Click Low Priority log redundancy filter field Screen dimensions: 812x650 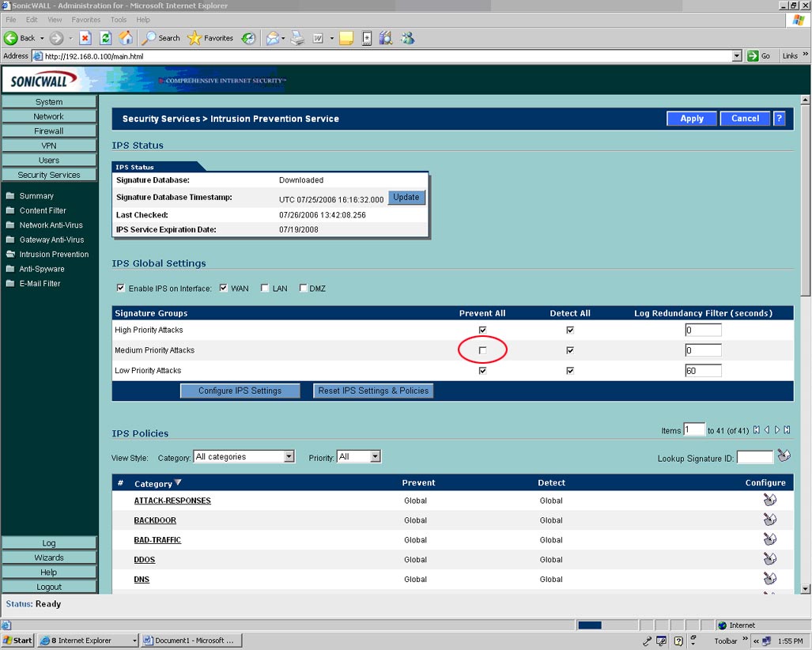(x=703, y=371)
